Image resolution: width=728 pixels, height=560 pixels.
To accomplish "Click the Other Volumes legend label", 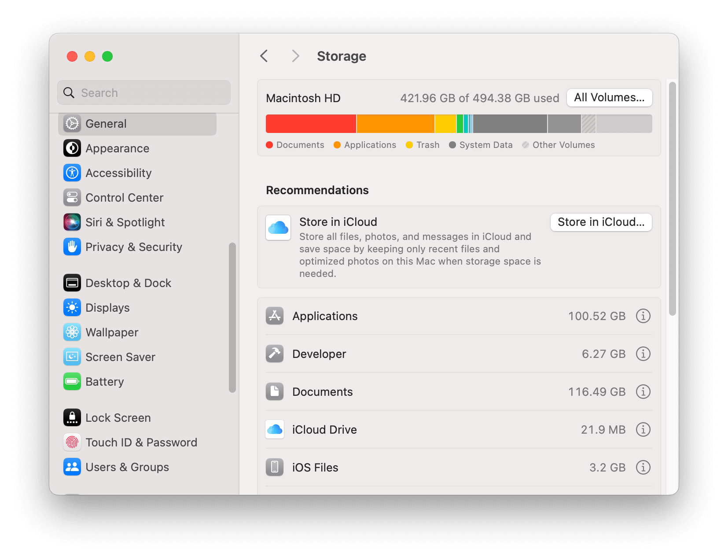I will 563,145.
